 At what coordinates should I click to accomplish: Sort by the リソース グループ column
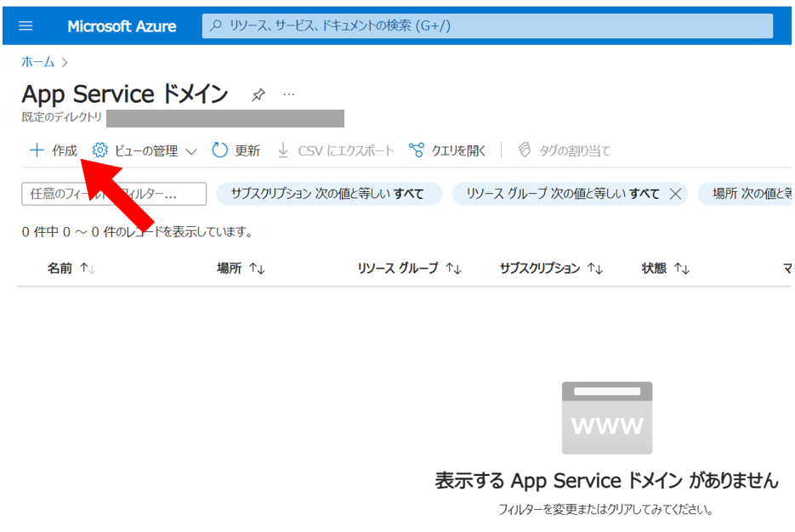(409, 268)
